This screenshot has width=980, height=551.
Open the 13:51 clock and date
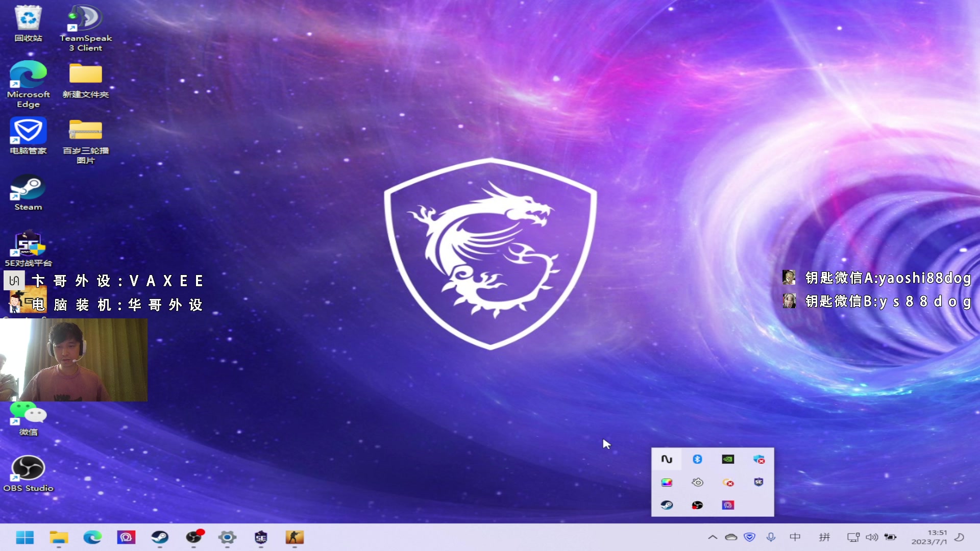[x=929, y=537]
